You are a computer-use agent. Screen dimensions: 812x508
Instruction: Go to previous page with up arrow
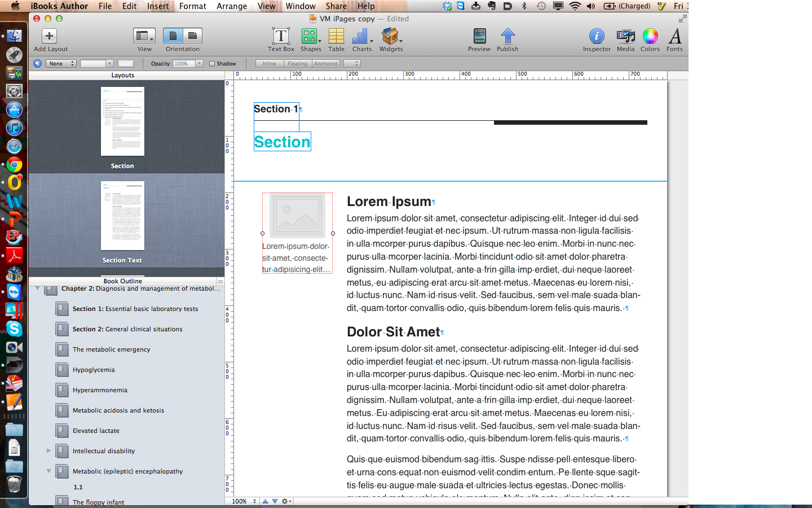265,501
